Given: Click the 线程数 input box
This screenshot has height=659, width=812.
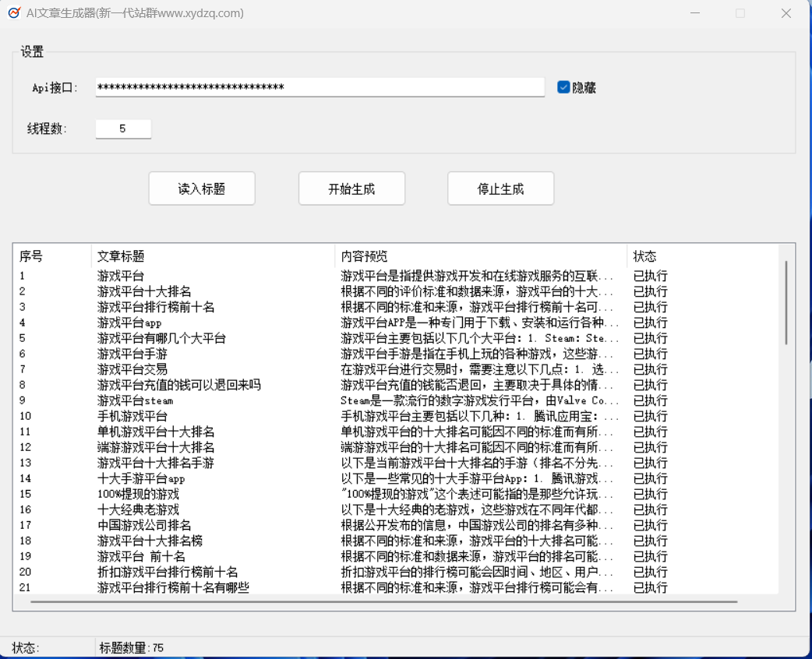Looking at the screenshot, I should 123,129.
